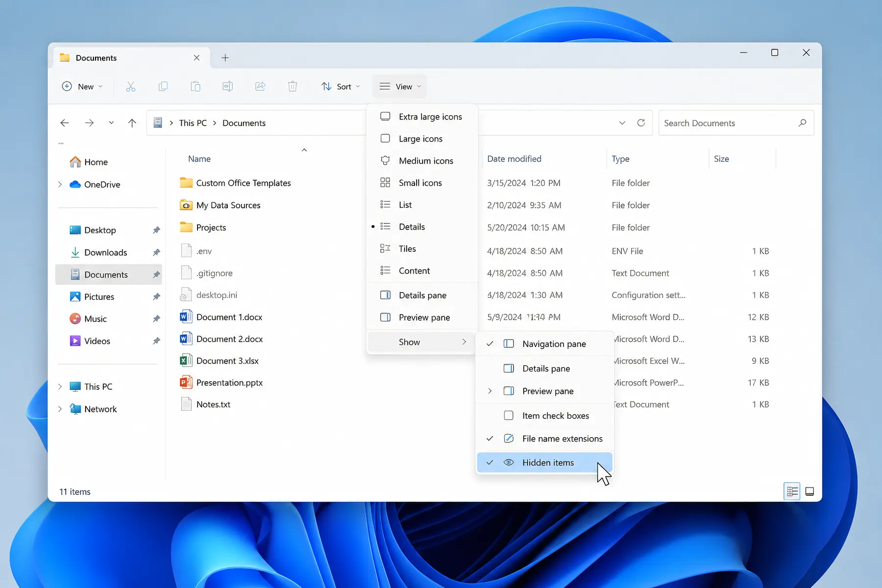
Task: Toggle Navigation pane in Show submenu
Action: [x=545, y=344]
